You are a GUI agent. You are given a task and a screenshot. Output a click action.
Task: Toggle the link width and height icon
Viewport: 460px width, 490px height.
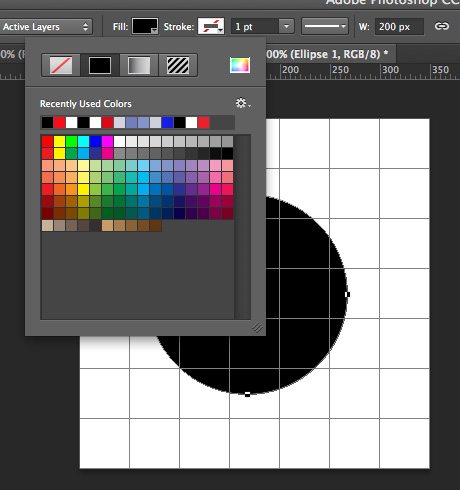coord(442,26)
